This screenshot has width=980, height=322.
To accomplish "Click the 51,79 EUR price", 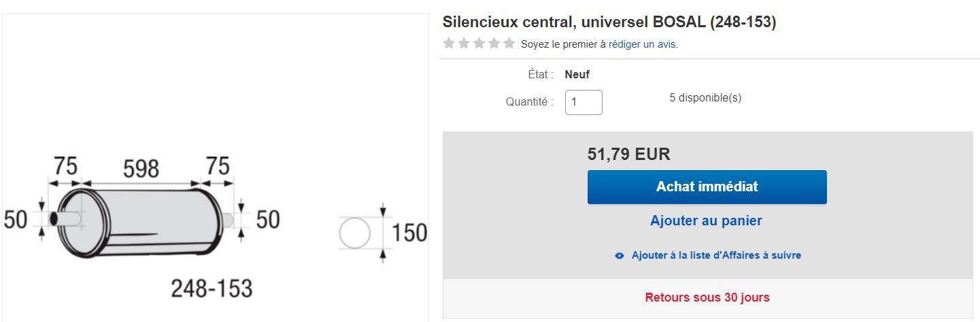I will click(x=628, y=155).
